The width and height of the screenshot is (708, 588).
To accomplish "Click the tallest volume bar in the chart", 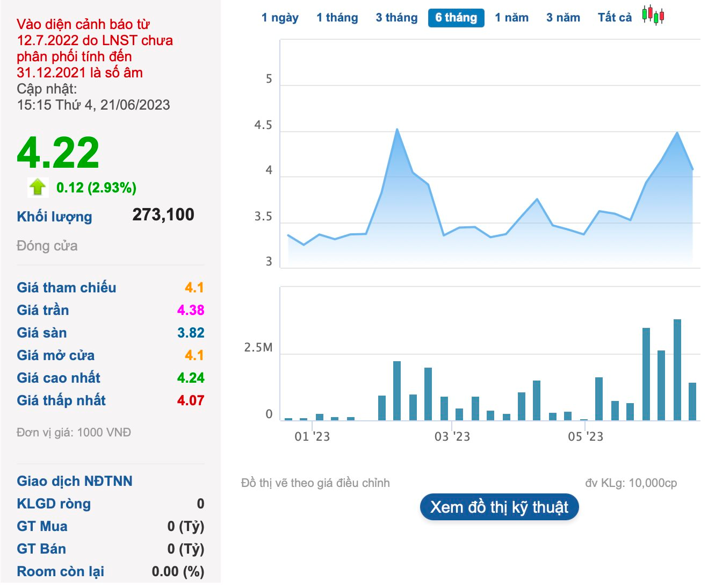I will (x=677, y=370).
